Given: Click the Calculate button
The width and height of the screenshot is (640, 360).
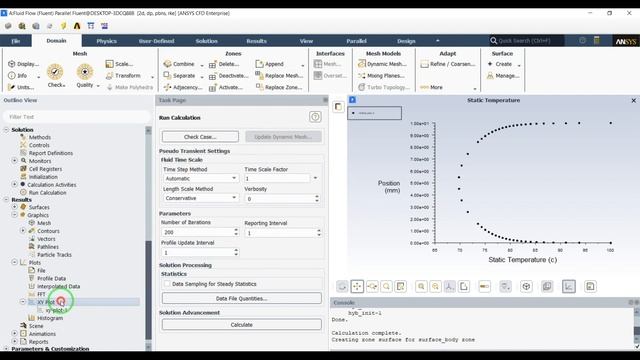Looking at the screenshot, I should [242, 324].
